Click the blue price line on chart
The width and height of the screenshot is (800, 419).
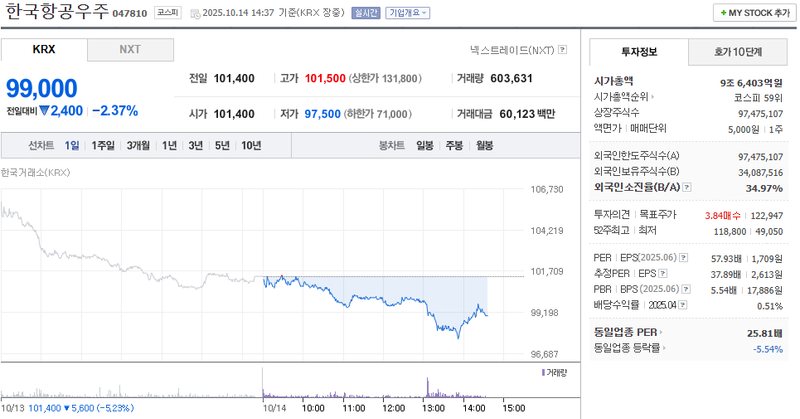tap(400, 299)
